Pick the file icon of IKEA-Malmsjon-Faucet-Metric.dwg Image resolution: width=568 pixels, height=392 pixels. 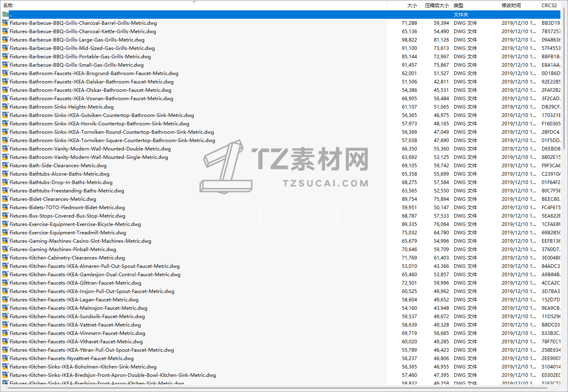click(x=5, y=308)
